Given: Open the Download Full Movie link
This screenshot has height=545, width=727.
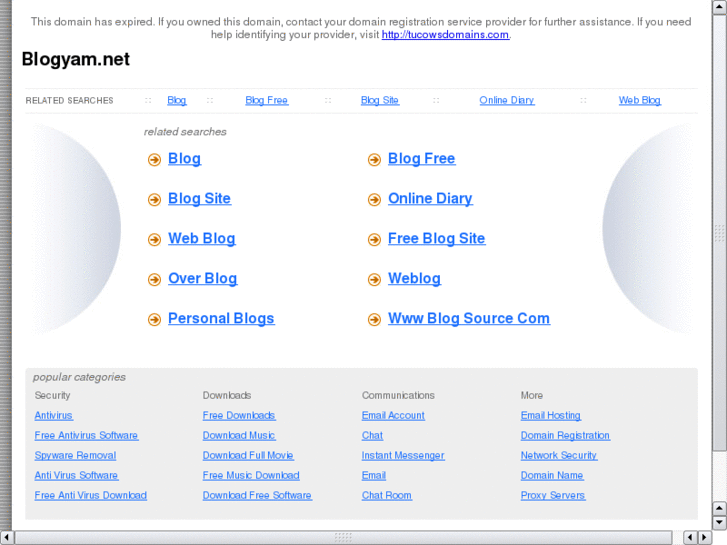Looking at the screenshot, I should [x=248, y=456].
